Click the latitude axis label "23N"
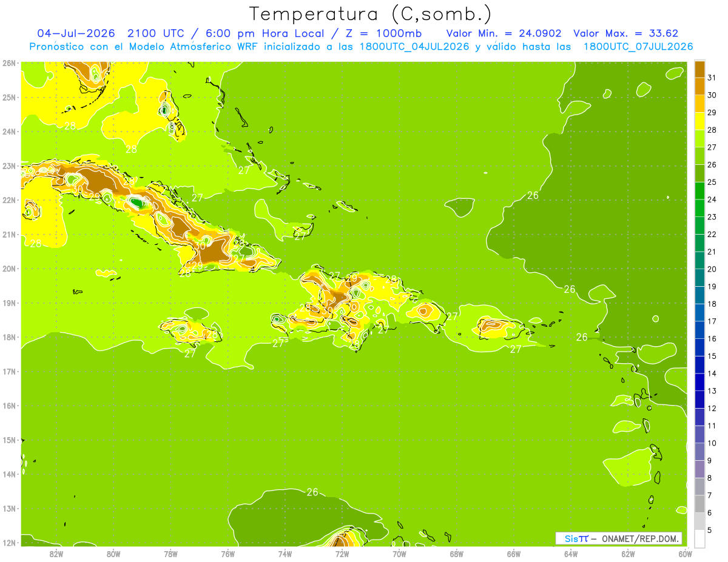The height and width of the screenshot is (562, 728). [x=9, y=166]
